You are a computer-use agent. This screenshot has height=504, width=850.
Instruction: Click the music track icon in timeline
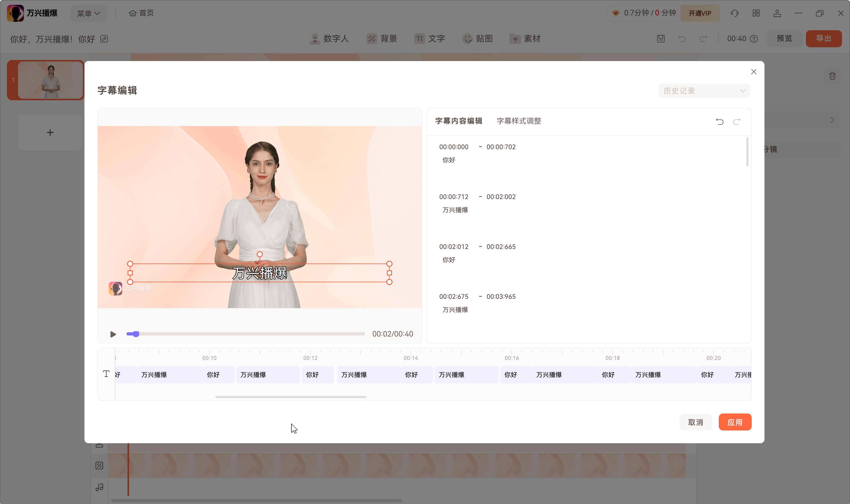pyautogui.click(x=99, y=487)
